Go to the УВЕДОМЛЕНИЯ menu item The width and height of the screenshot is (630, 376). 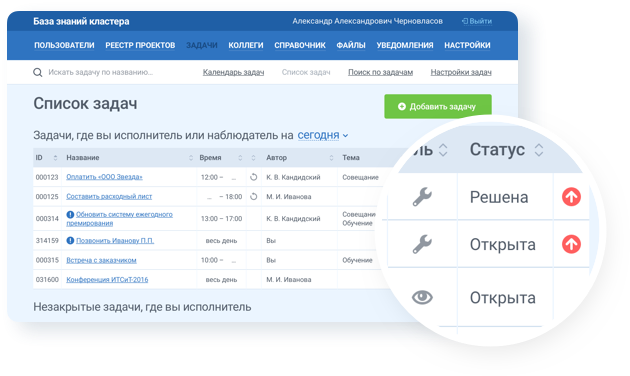click(405, 45)
